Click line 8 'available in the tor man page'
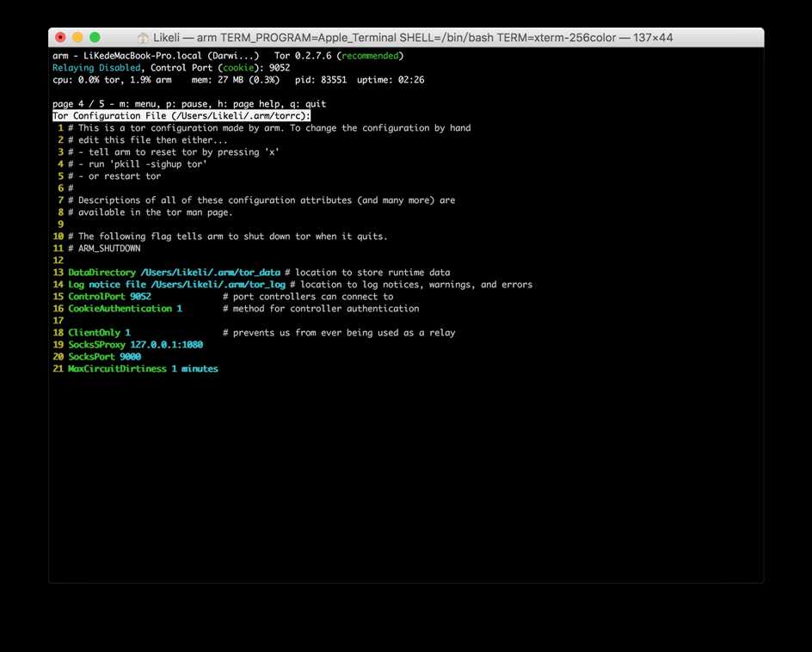This screenshot has width=812, height=652. pos(151,212)
